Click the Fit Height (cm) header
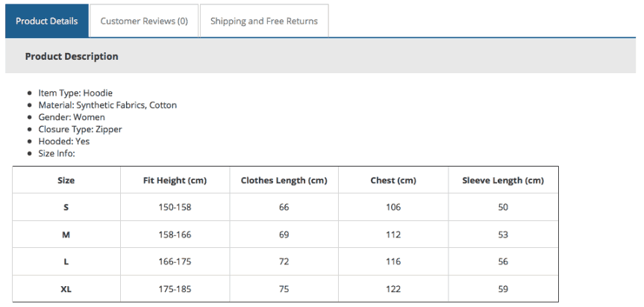The height and width of the screenshot is (307, 644). 175,180
